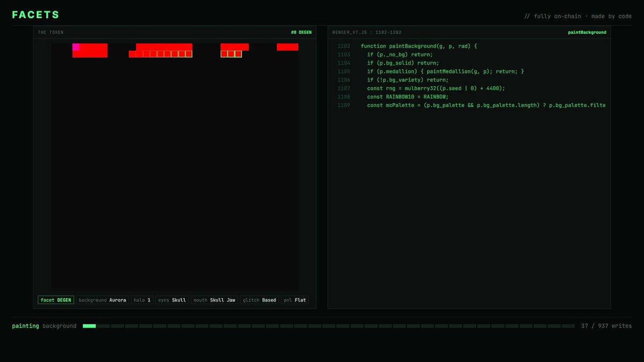Click the paintBackground label in the code panel header
Viewport: 644px width, 362px height.
coord(587,33)
